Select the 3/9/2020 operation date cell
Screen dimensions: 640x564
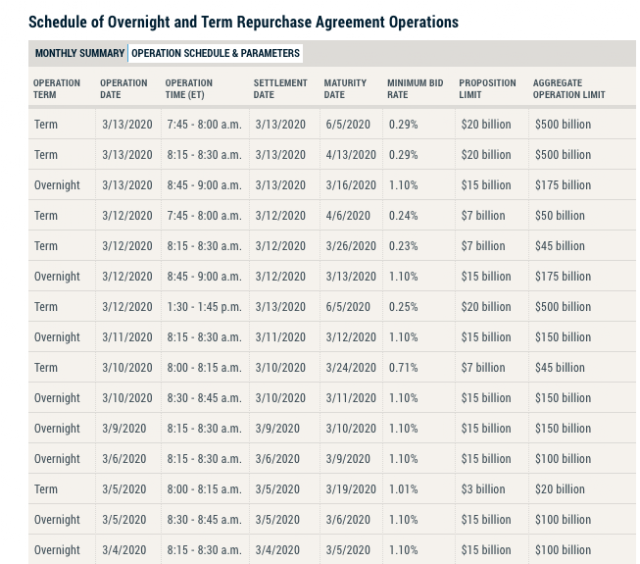[124, 429]
